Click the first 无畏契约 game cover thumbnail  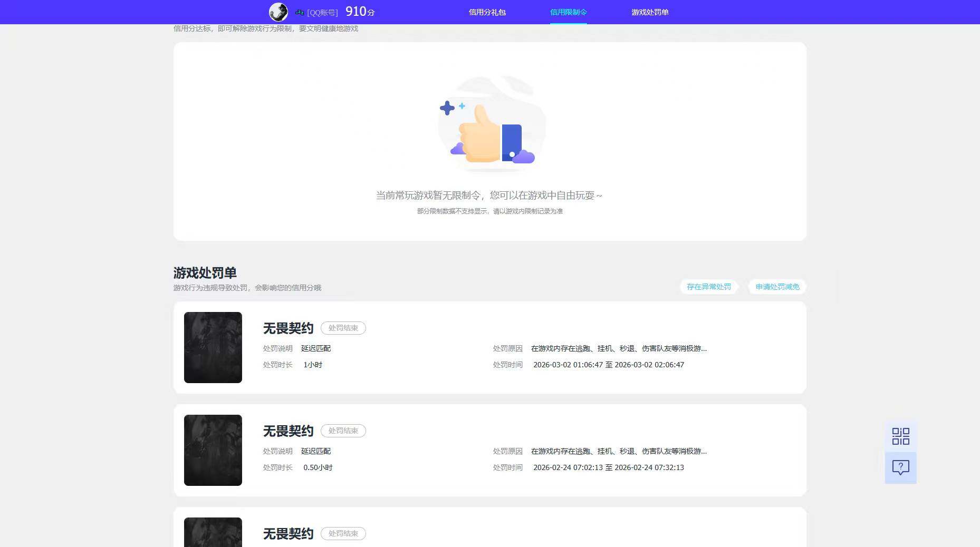click(x=213, y=347)
